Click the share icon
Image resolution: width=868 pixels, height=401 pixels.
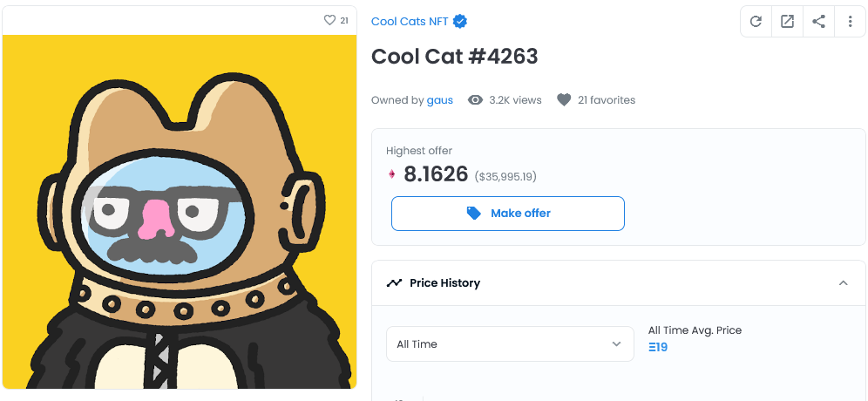click(x=818, y=22)
